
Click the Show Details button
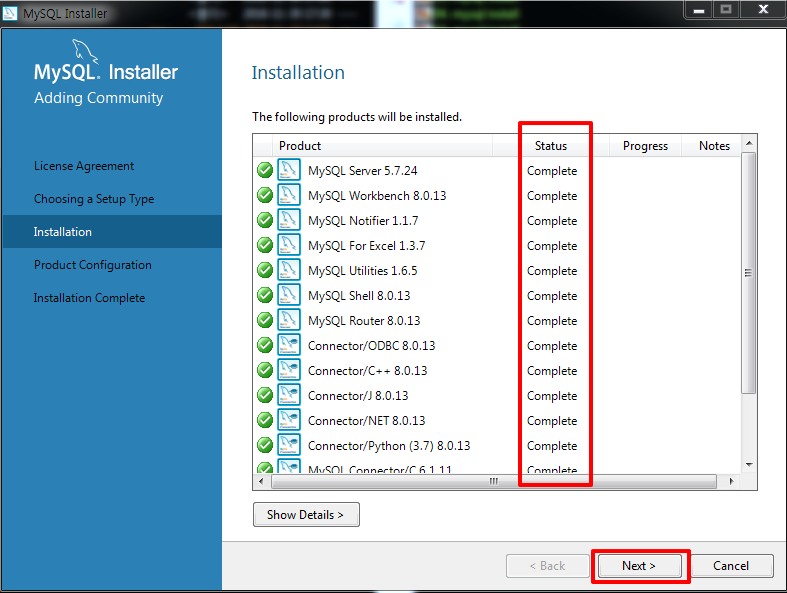click(306, 515)
